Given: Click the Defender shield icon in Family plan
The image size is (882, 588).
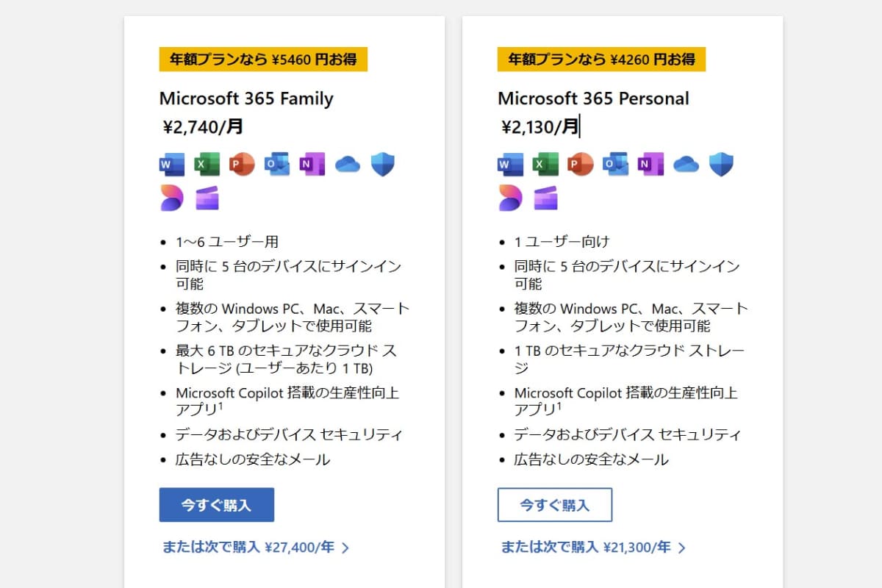Looking at the screenshot, I should pos(383,165).
